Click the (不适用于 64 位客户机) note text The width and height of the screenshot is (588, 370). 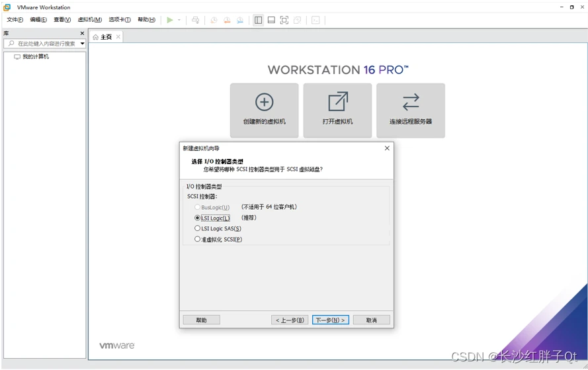point(269,207)
